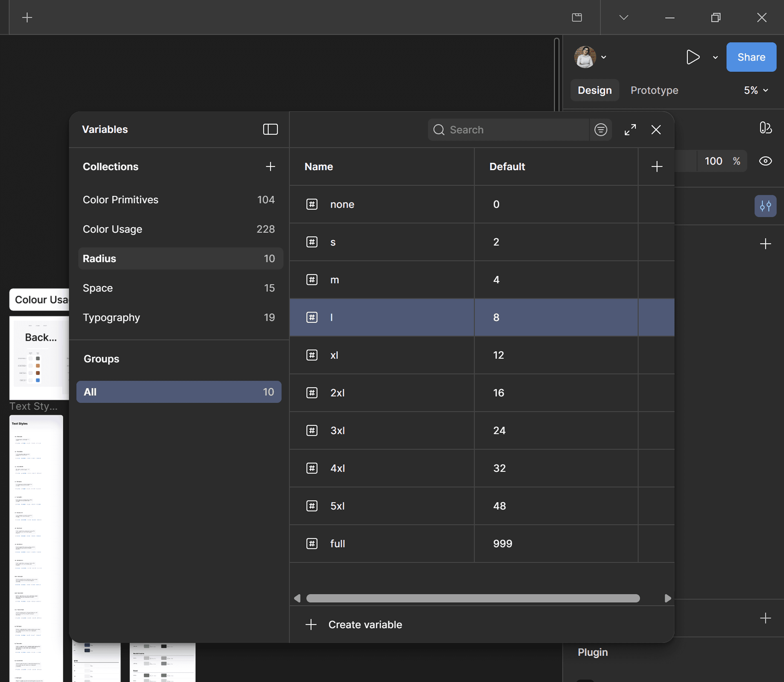Screen dimensions: 784x682
Task: Expand the present options chevron
Action: [x=715, y=57]
